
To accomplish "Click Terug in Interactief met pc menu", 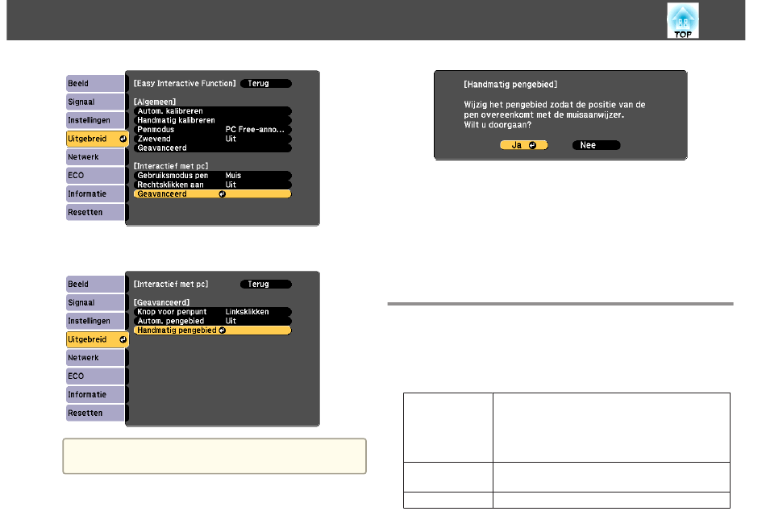I will coord(266,285).
